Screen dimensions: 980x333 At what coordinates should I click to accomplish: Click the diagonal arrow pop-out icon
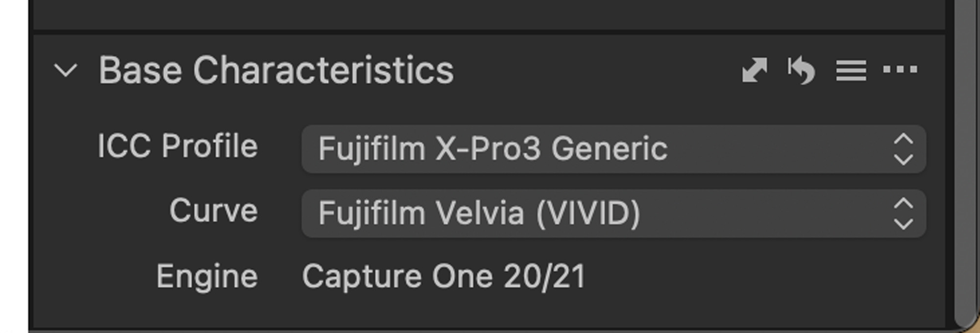tap(754, 71)
